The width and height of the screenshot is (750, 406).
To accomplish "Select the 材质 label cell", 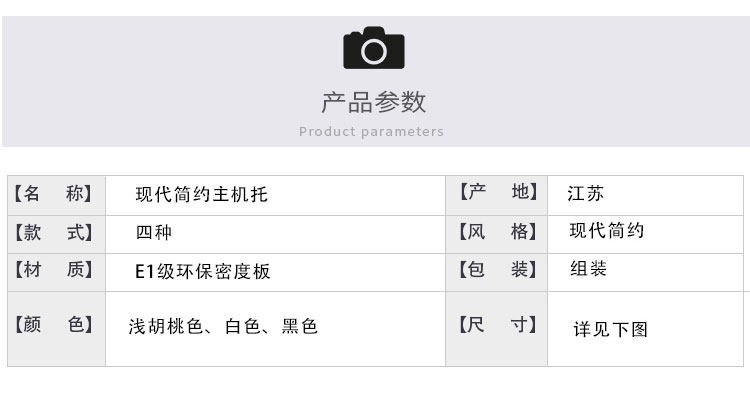I will pyautogui.click(x=56, y=270).
